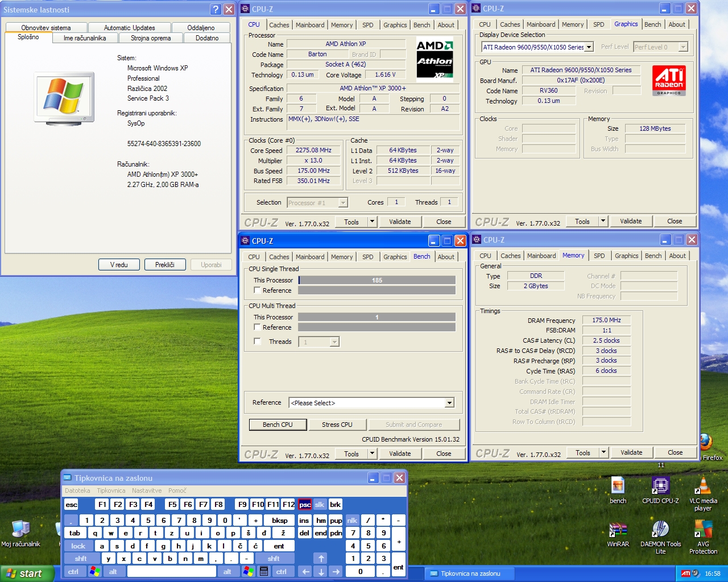Screen dimensions: 728x582
Task: Open Datoteka menu in on-screen keyboard
Action: tap(77, 490)
